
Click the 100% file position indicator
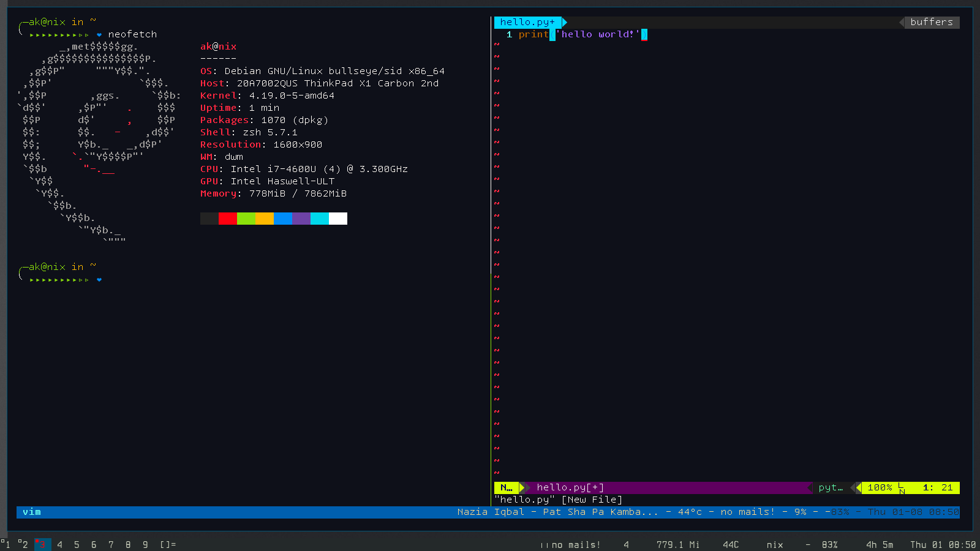click(x=880, y=487)
